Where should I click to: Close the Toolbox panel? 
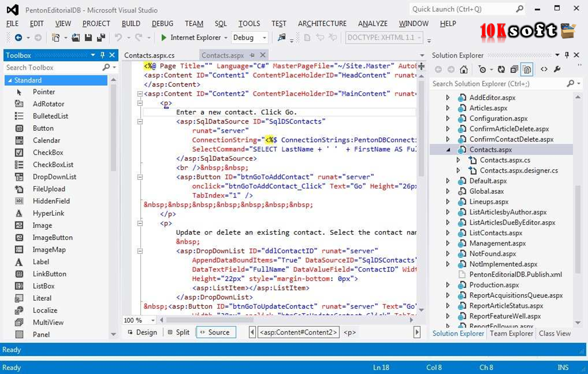[x=112, y=55]
